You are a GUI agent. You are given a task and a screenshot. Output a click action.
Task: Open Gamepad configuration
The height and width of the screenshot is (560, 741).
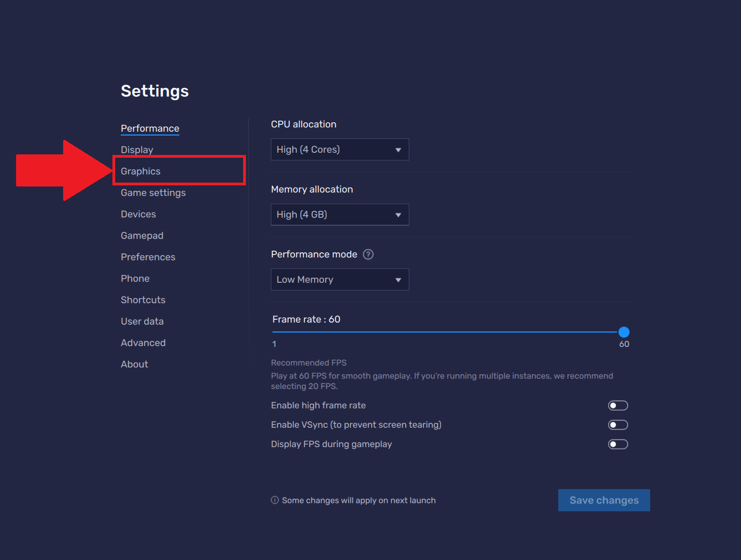click(x=142, y=235)
